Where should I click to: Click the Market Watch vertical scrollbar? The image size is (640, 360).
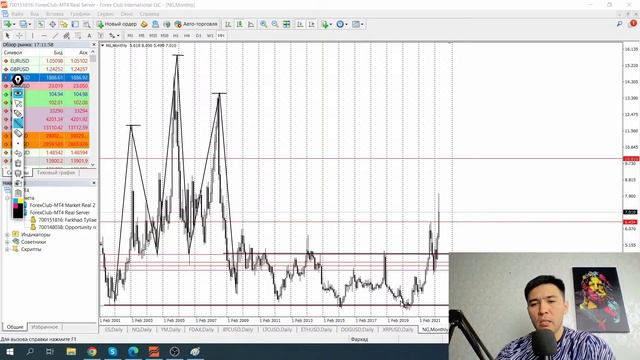pos(93,108)
